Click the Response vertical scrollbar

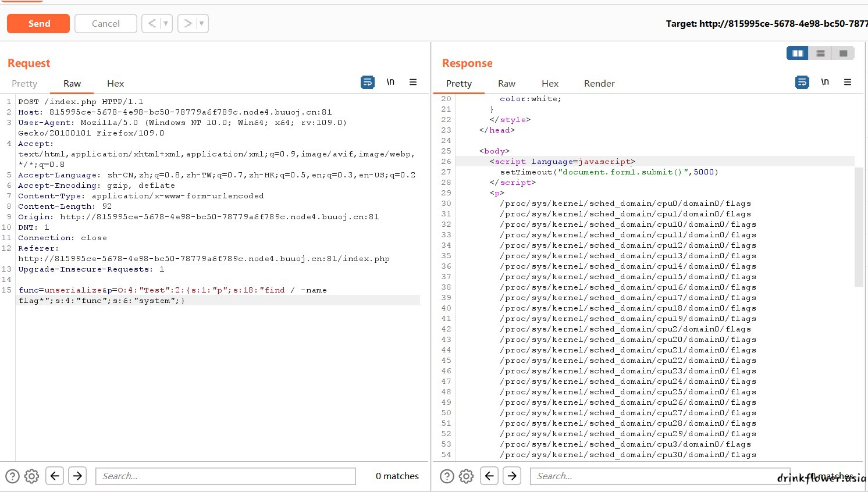point(859,227)
